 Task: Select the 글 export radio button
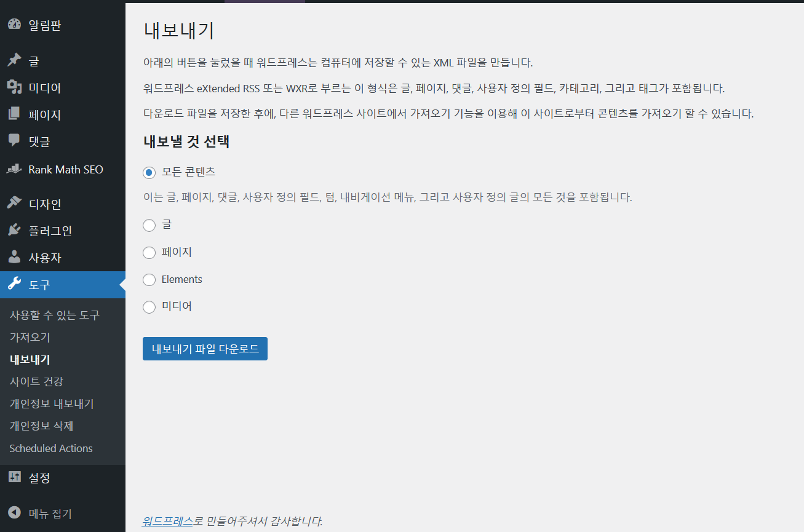(x=149, y=225)
